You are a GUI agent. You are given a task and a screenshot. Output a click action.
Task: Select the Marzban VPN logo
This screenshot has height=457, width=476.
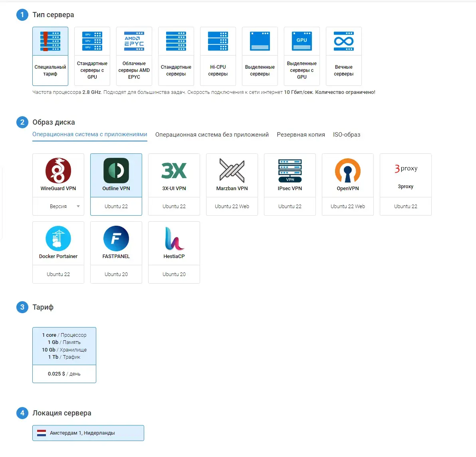232,170
